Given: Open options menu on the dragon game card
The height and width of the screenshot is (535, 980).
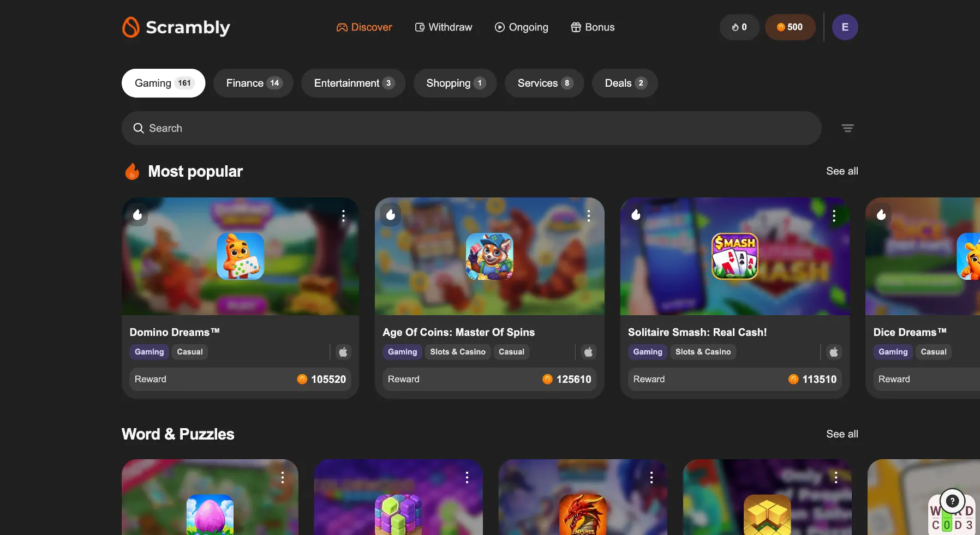Looking at the screenshot, I should coord(652,478).
